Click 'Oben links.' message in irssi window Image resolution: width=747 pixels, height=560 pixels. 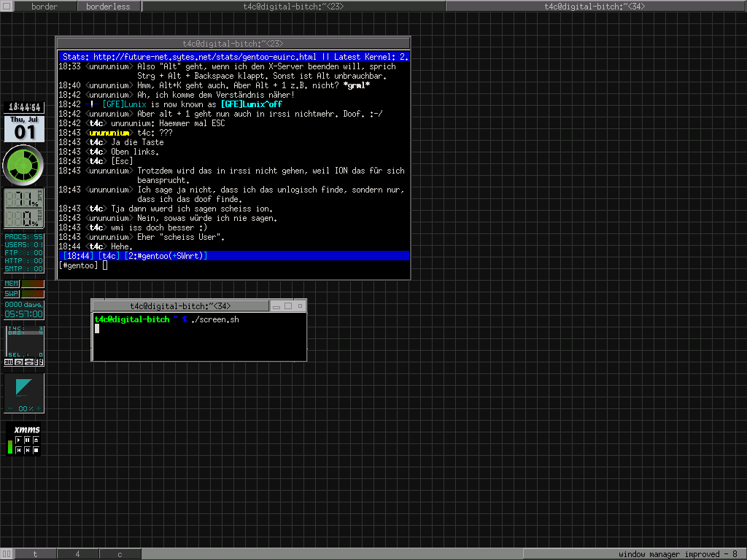point(135,152)
